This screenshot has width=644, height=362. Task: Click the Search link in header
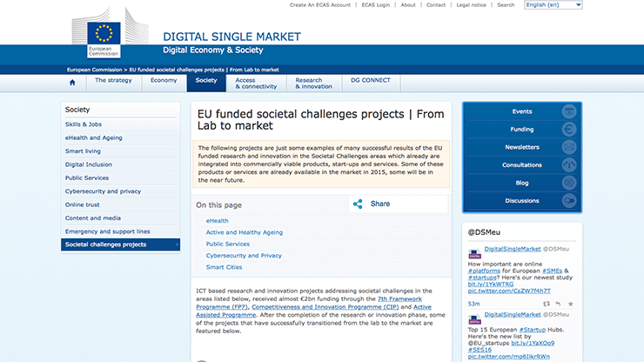coord(506,5)
